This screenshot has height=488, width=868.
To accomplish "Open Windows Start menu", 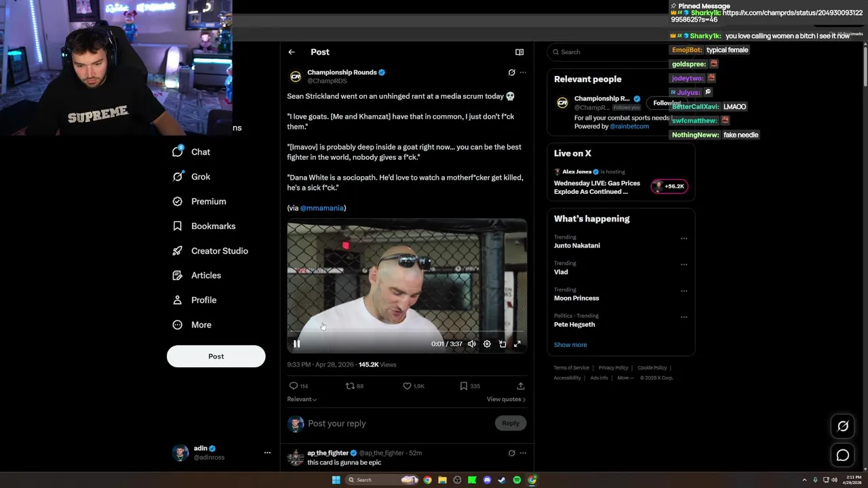I will click(336, 480).
